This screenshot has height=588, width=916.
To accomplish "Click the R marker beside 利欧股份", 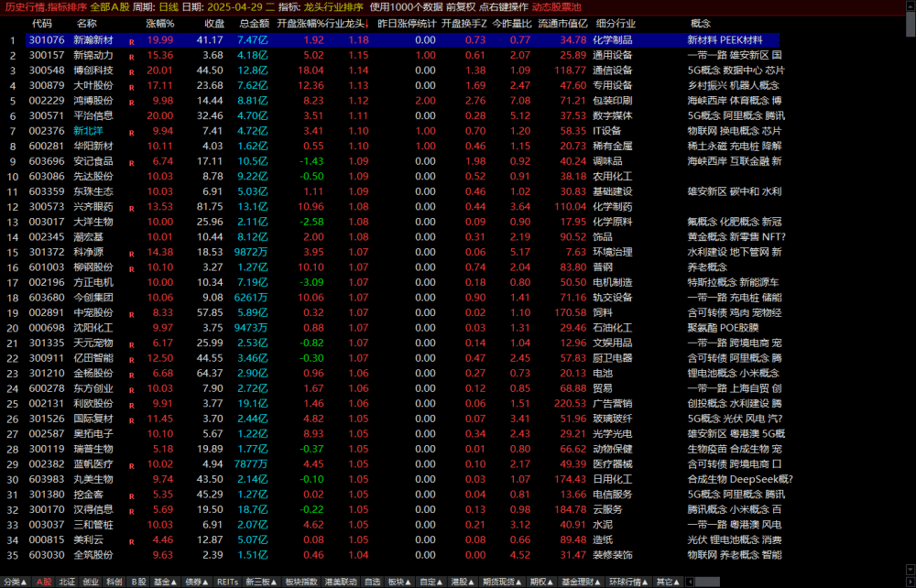I will 131,406.
